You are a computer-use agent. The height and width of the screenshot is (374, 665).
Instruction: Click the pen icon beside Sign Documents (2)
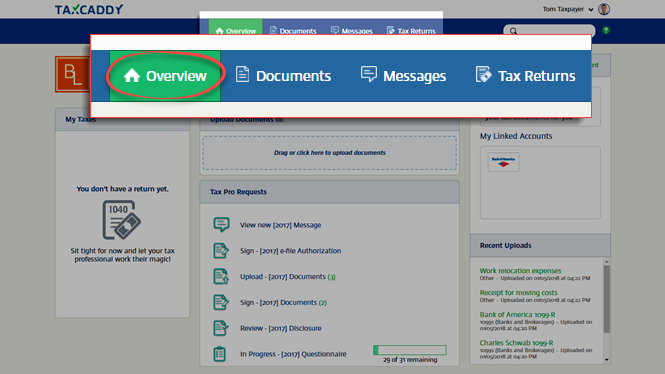point(221,302)
